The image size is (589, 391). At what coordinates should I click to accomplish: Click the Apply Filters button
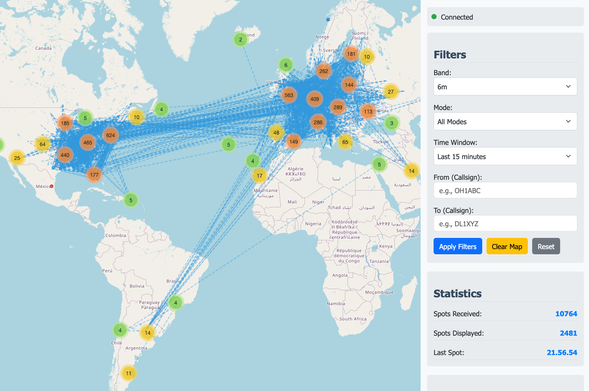[458, 246]
